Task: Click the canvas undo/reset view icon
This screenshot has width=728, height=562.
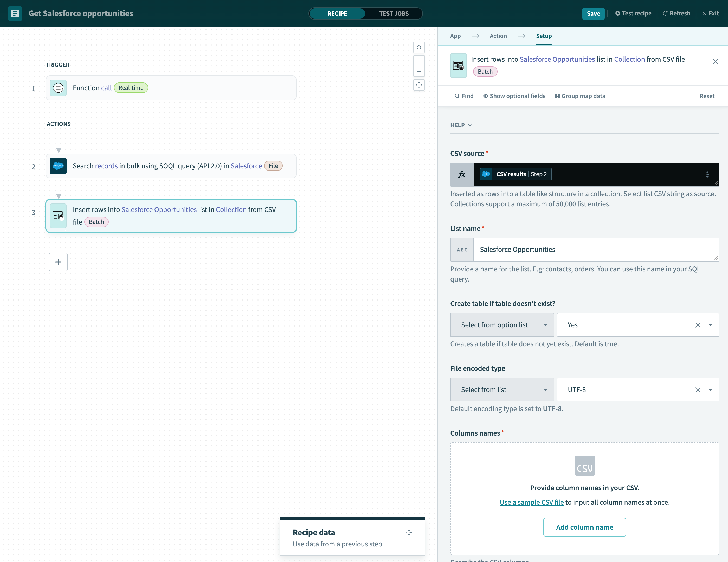Action: click(419, 47)
